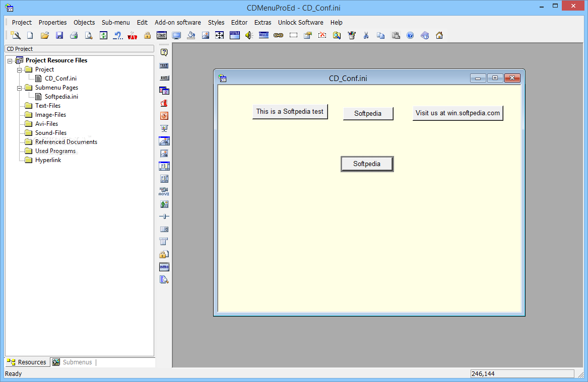
Task: Open the Project menu
Action: (x=22, y=23)
